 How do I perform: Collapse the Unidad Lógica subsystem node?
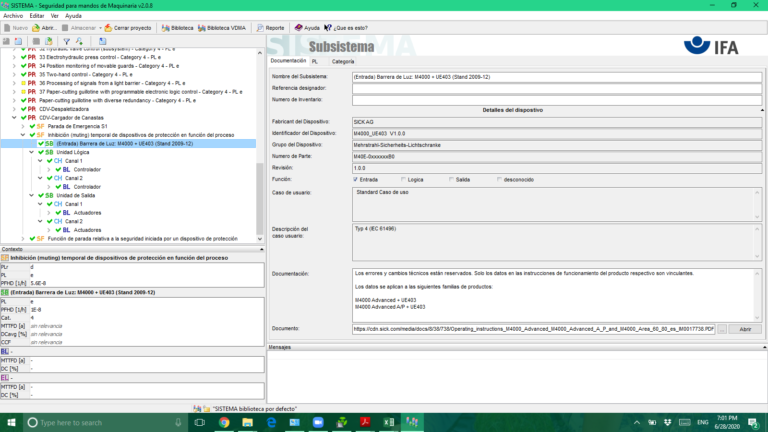pos(30,152)
